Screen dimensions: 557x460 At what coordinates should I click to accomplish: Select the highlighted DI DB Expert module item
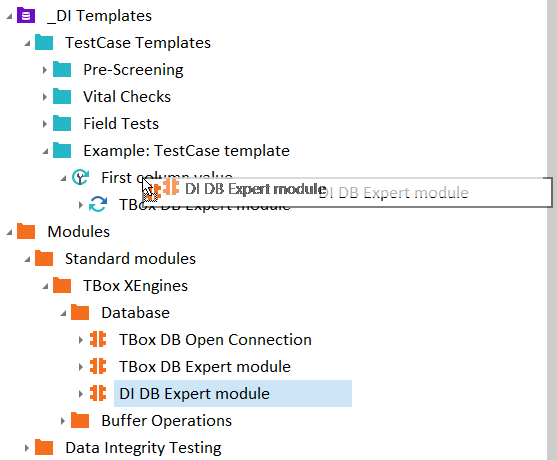click(x=233, y=394)
